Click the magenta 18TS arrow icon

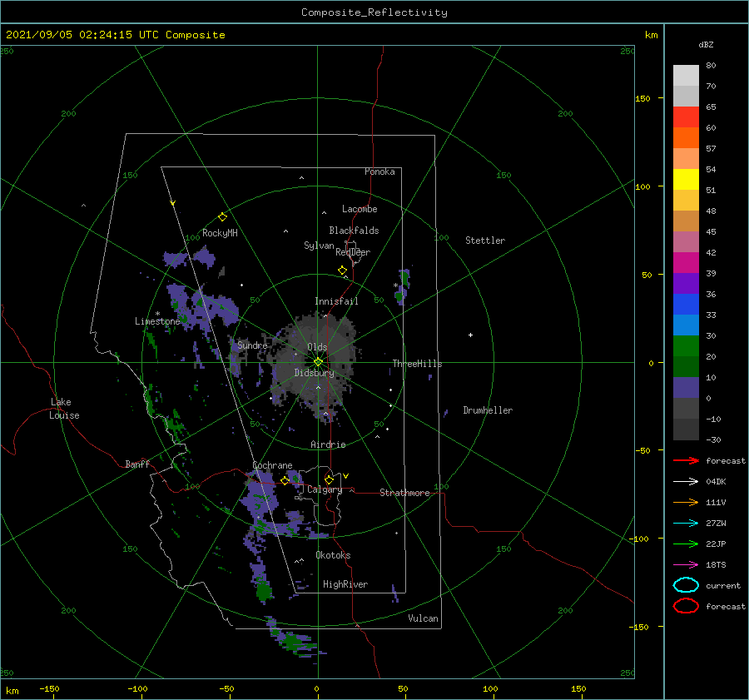point(686,565)
